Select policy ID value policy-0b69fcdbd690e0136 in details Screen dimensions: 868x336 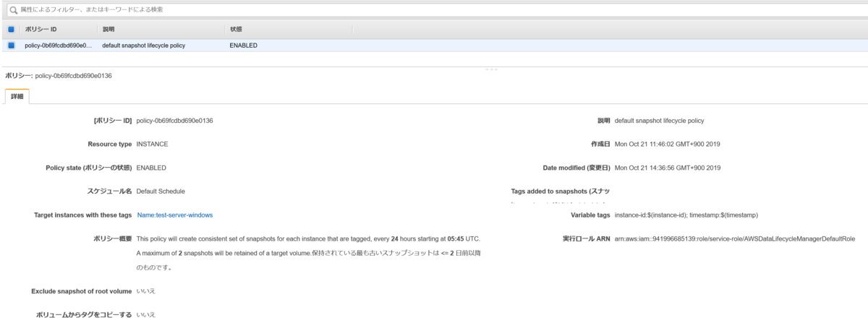tap(174, 121)
